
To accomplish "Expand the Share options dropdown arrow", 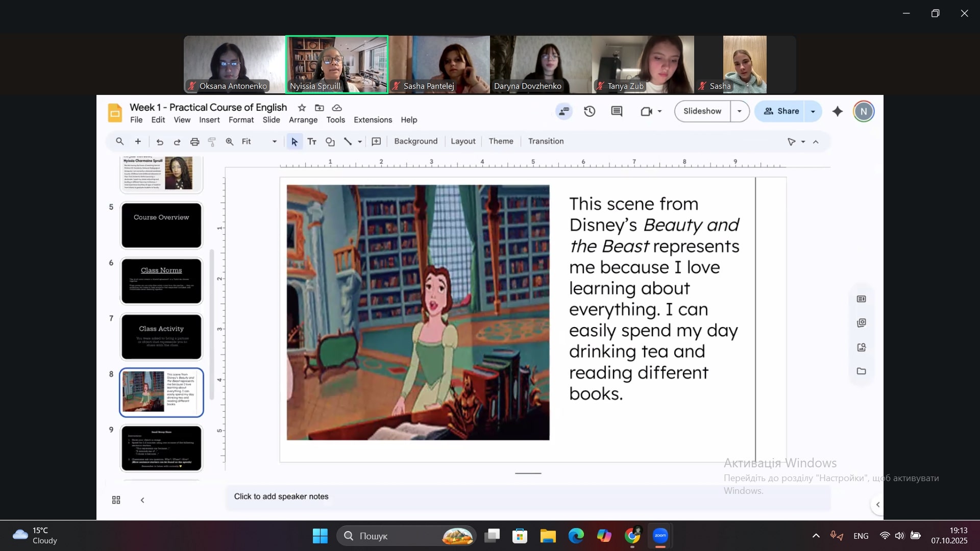I will tap(813, 111).
